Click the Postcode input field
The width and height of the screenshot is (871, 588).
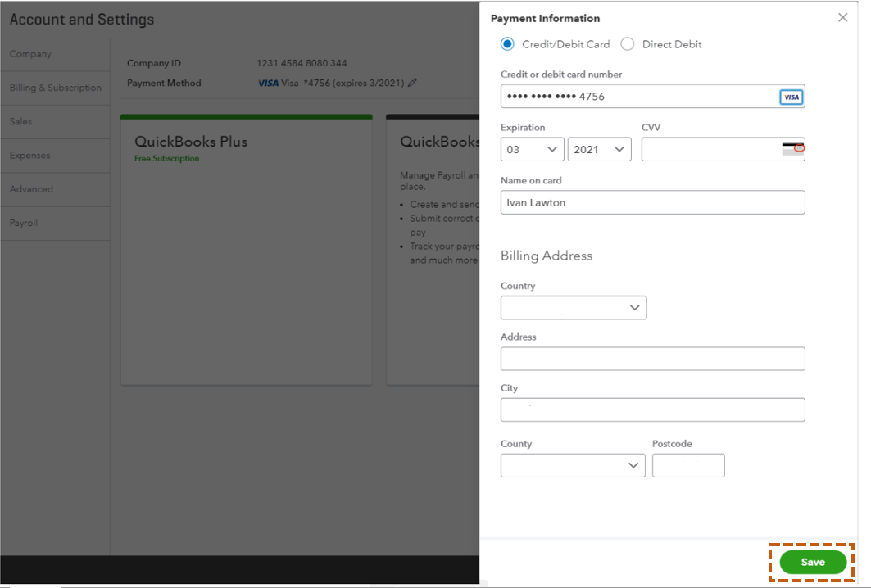(688, 465)
